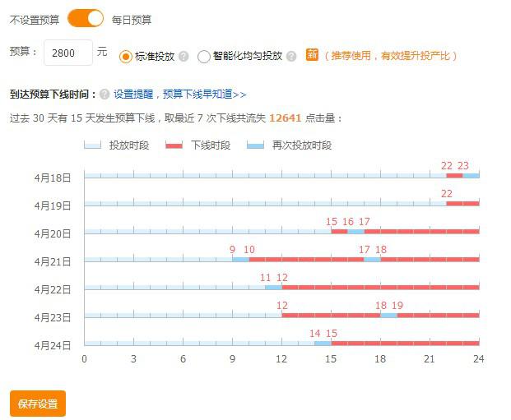Click the blue 再次投放时段 legend swatch
The width and height of the screenshot is (511, 420).
click(x=255, y=145)
